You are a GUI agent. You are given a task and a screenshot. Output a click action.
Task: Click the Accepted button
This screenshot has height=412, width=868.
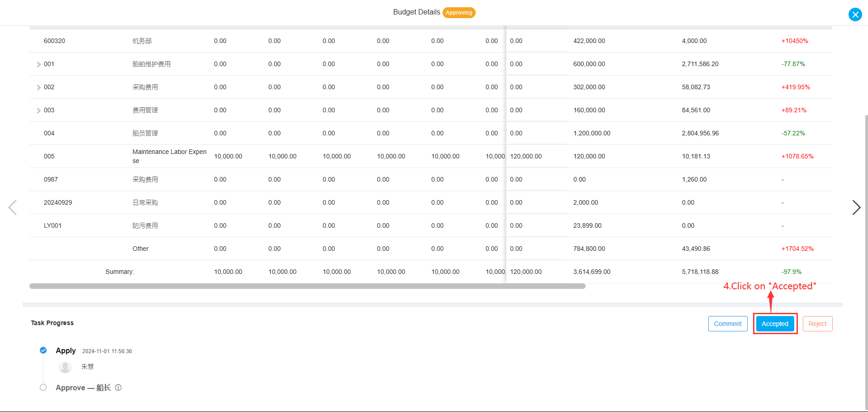pos(775,324)
